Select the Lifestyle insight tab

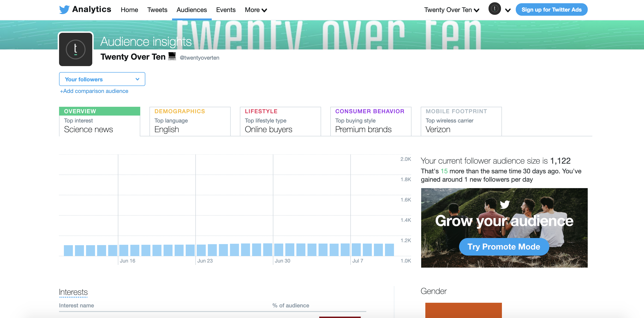pos(280,121)
